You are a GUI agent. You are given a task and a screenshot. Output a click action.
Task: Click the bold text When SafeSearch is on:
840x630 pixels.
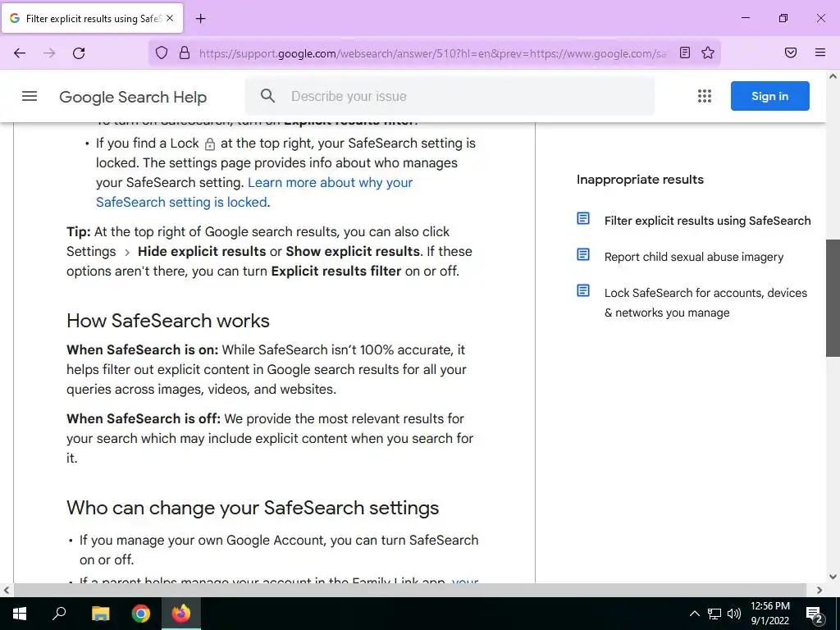point(142,349)
